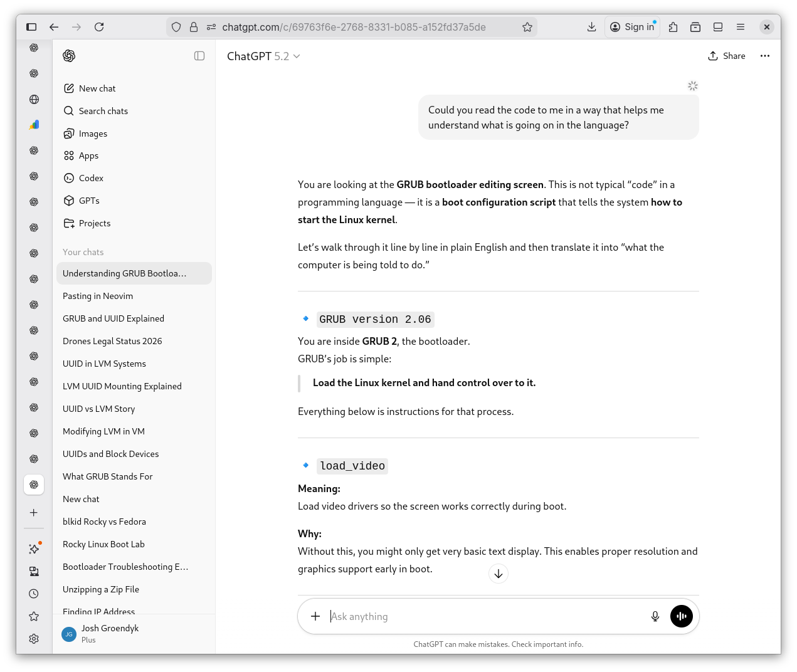
Task: Open the Josh Groendyk account menu
Action: tap(110, 633)
